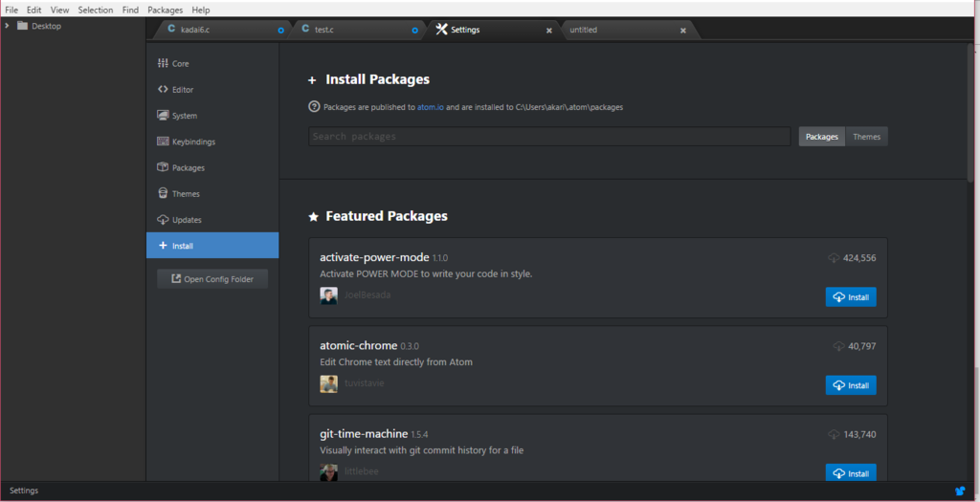The height and width of the screenshot is (502, 980).
Task: Switch search to Themes
Action: point(867,137)
